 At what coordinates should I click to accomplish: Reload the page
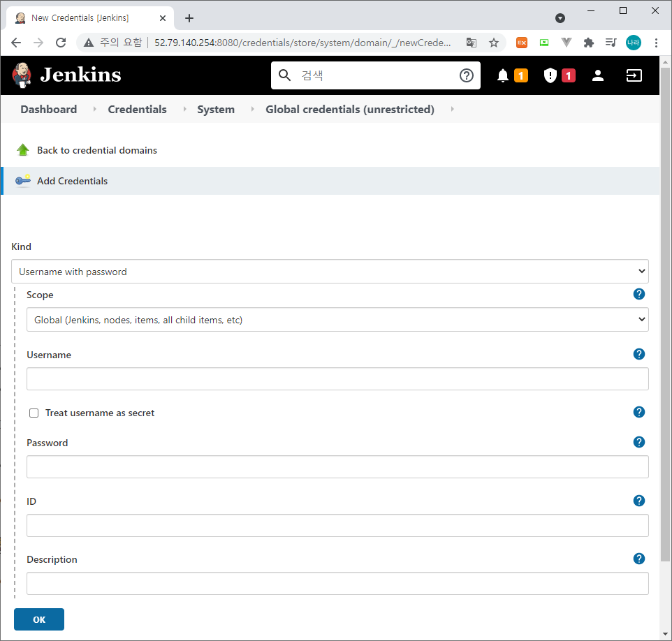[x=61, y=43]
